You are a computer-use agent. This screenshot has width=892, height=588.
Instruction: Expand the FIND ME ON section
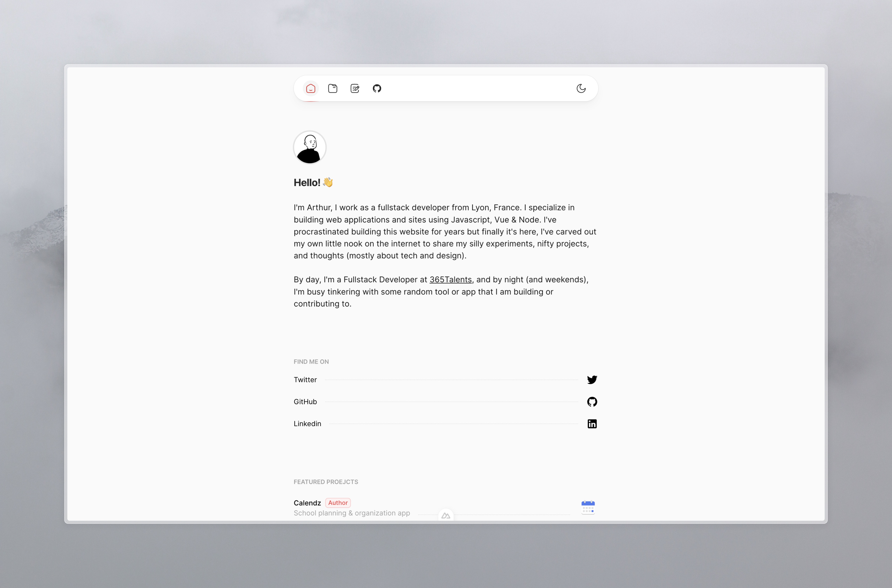pos(311,361)
